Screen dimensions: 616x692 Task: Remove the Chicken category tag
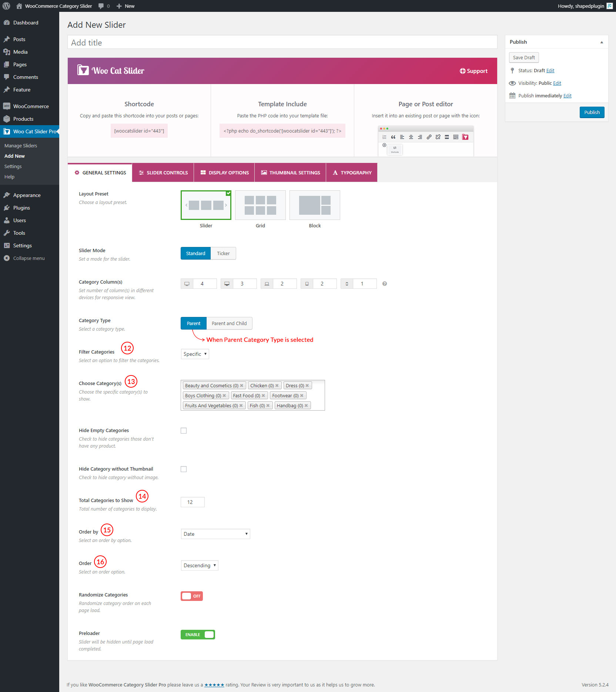[277, 385]
